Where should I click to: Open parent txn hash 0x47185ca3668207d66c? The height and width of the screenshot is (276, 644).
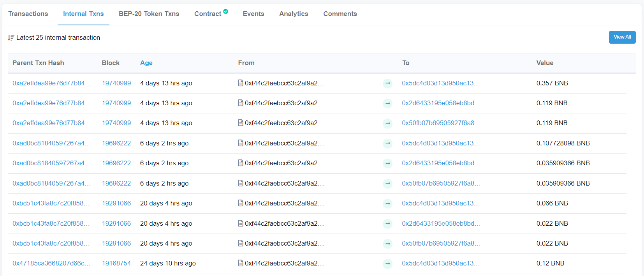(x=51, y=263)
